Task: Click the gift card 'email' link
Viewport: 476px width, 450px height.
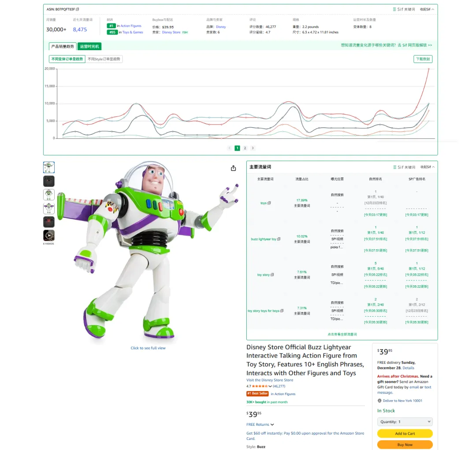Action: click(414, 387)
